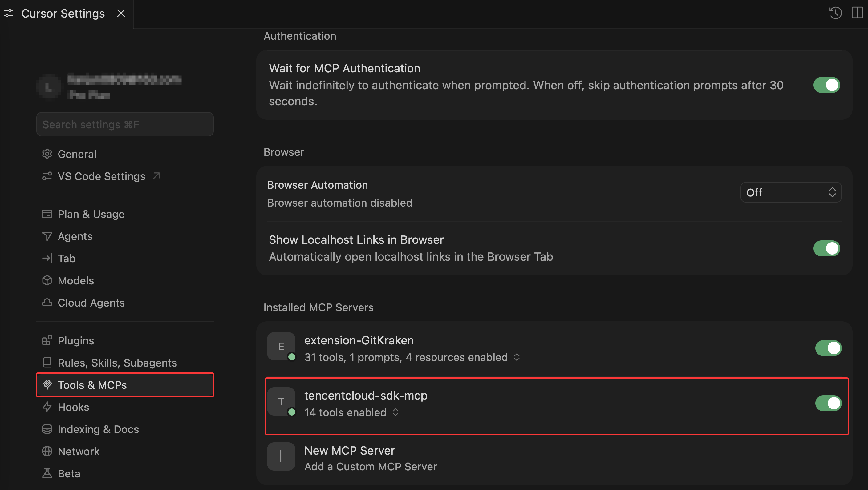The image size is (868, 490).
Task: Click the blurred user profile avatar
Action: coord(49,87)
